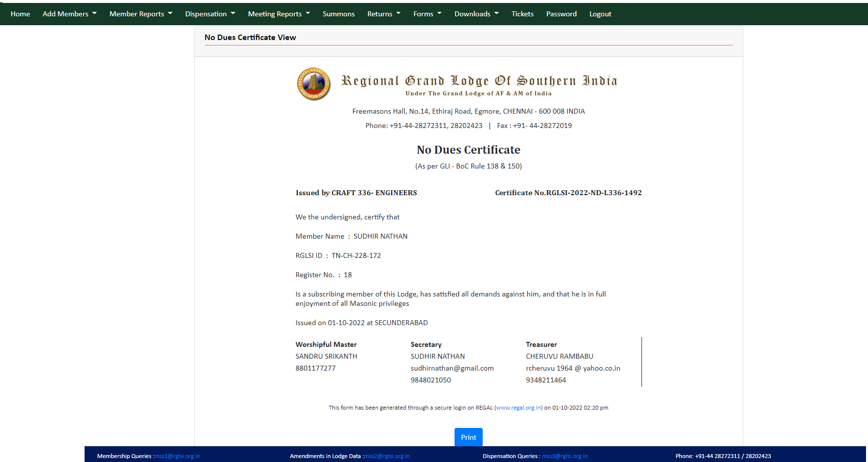The width and height of the screenshot is (868, 462).
Task: Click the Regional Grand Lodge emblem logo
Action: pyautogui.click(x=314, y=84)
